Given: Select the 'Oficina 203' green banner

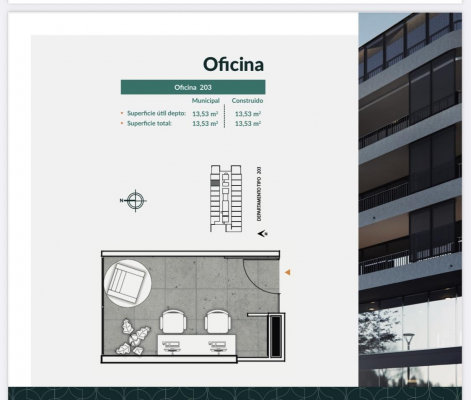Looking at the screenshot, I should (193, 87).
